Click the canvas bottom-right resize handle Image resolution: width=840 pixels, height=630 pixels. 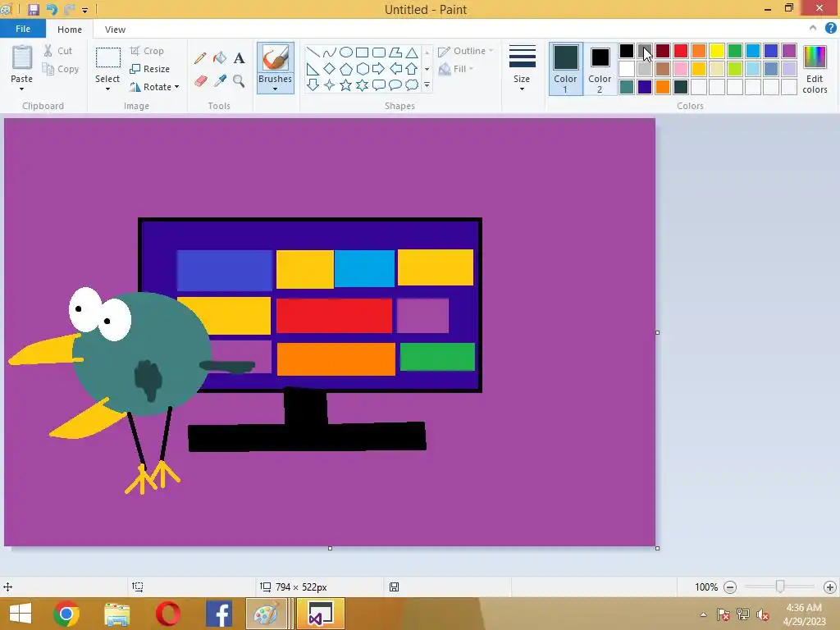(658, 548)
